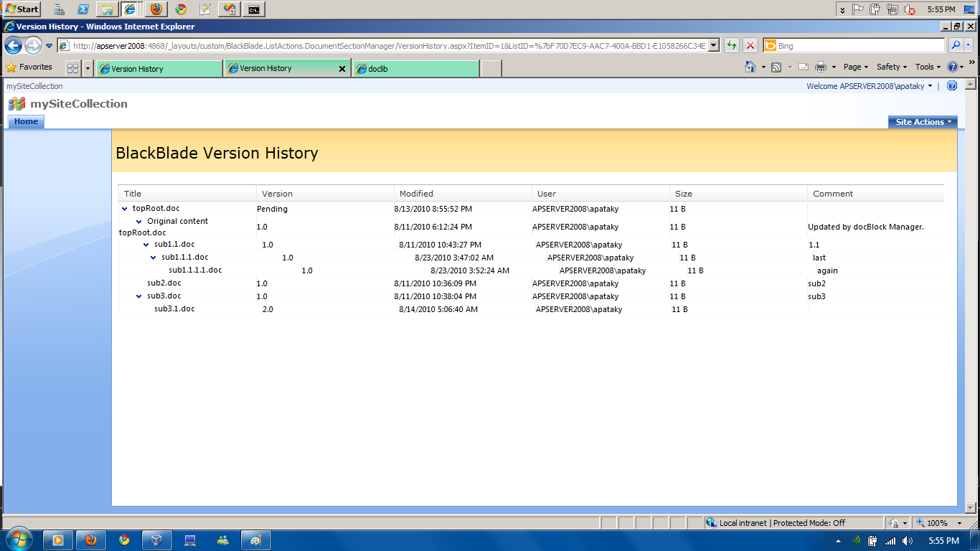Open the Home button dropdown arrow
The image size is (980, 551).
pyautogui.click(x=763, y=67)
